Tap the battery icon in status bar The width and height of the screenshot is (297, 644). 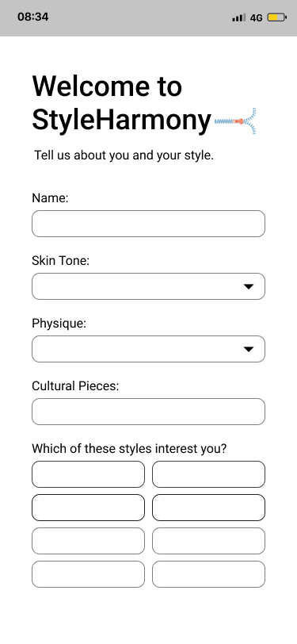277,17
